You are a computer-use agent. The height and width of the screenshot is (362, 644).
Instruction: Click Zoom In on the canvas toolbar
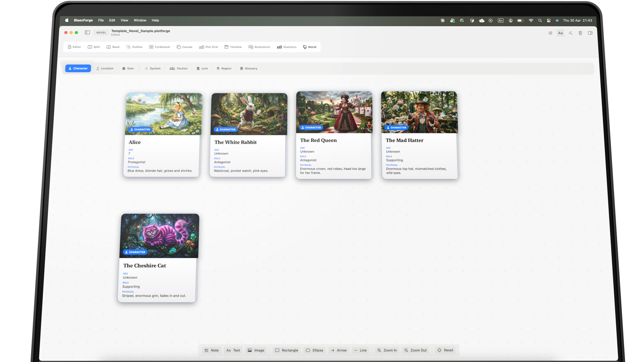[387, 350]
